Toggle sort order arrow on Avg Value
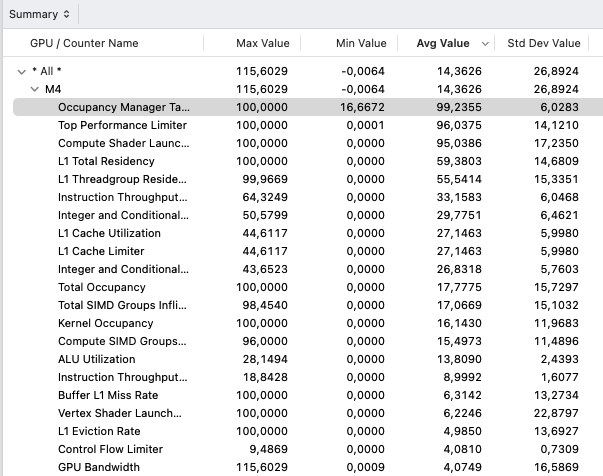Viewport: 603px width, 476px height. tap(485, 43)
